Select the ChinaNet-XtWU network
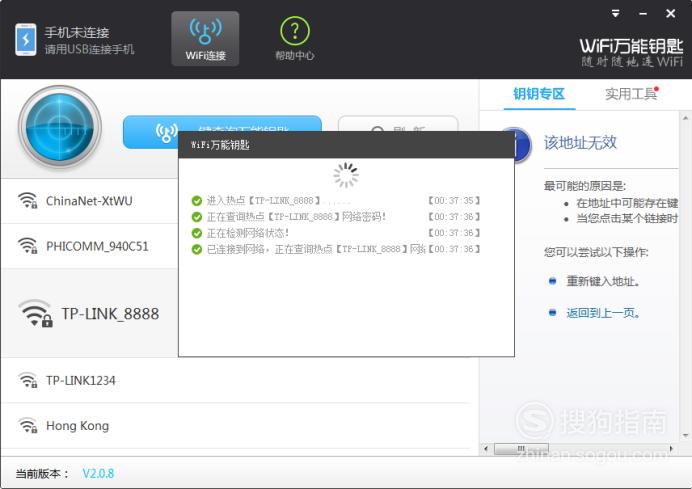Viewport: 692px width, 489px height. tap(90, 201)
